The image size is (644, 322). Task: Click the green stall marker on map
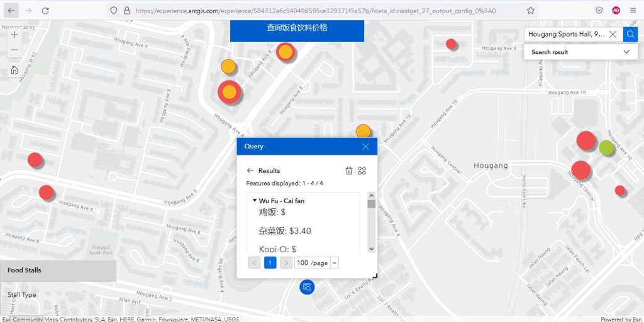coord(606,148)
